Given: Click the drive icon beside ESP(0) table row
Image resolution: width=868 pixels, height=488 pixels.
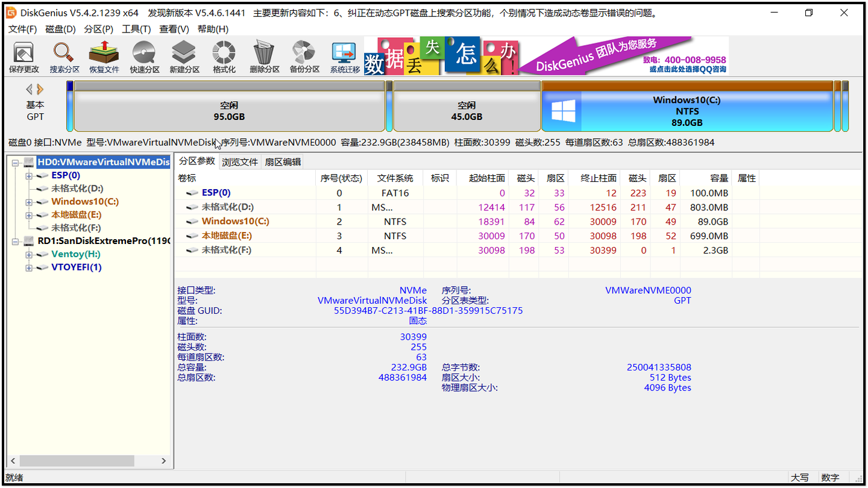Looking at the screenshot, I should (192, 193).
